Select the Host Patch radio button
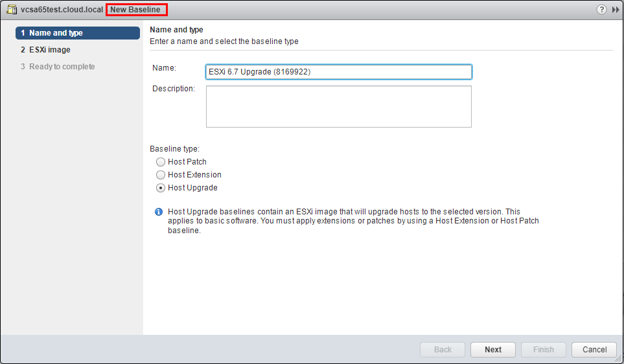 click(x=161, y=162)
